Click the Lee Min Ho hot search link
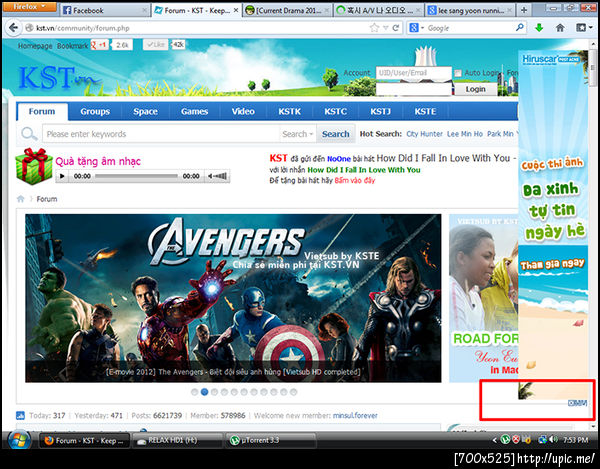This screenshot has width=600, height=469. point(465,134)
